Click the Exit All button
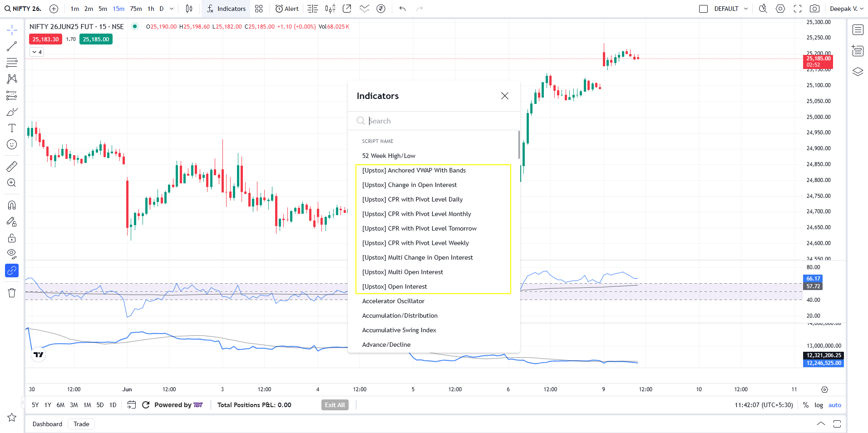The image size is (868, 433). point(335,405)
